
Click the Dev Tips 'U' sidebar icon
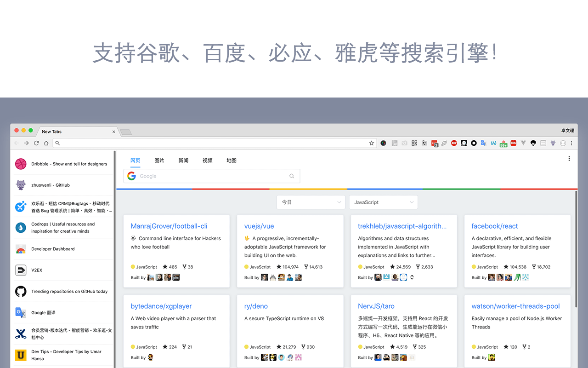pos(21,355)
